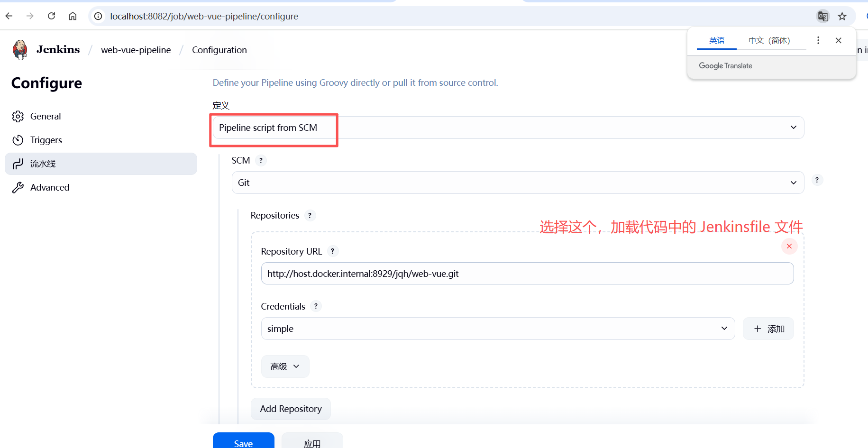Delete repository with the red X button

[x=789, y=246]
